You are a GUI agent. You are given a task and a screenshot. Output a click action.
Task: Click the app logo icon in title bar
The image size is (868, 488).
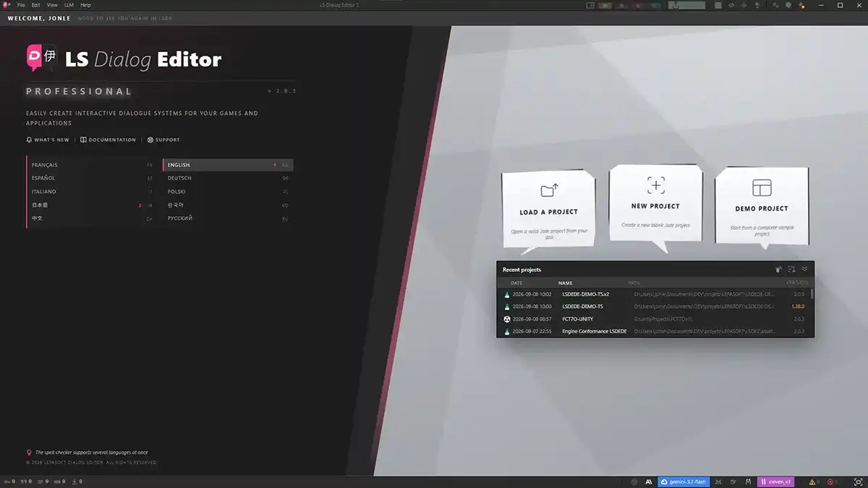click(x=7, y=5)
